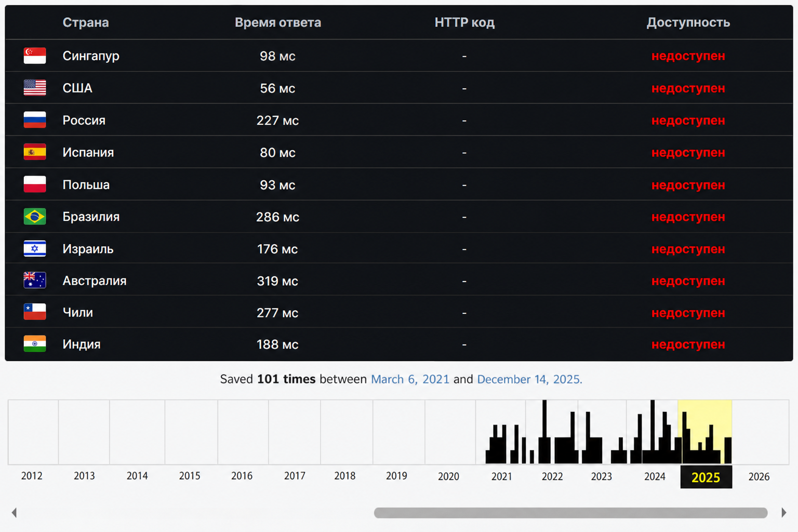Click the right scroll arrow below timeline

point(784,513)
